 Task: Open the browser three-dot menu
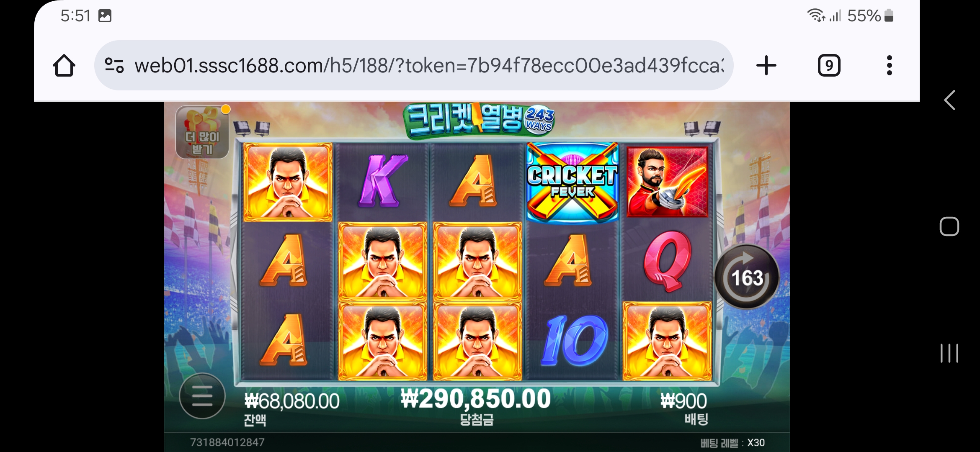[889, 65]
